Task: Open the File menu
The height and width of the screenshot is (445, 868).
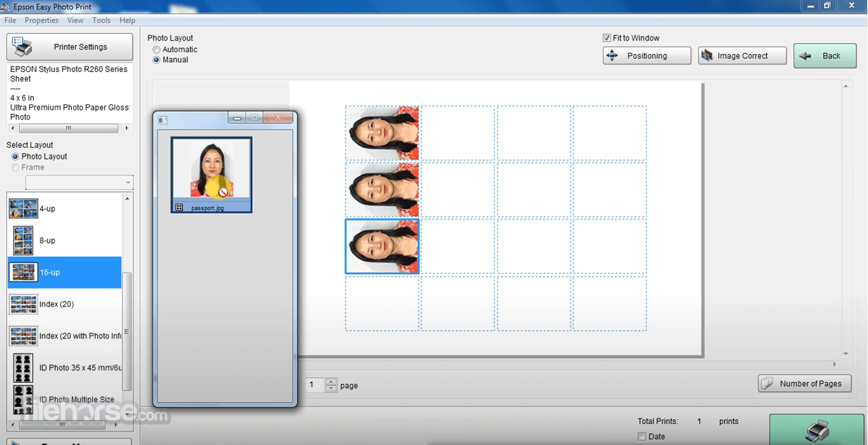Action: pyautogui.click(x=10, y=20)
